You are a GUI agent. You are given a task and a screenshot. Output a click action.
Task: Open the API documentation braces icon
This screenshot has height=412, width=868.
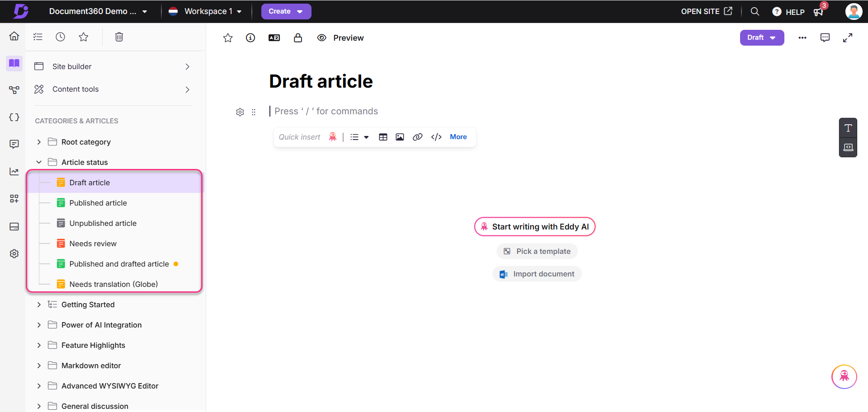coord(14,117)
